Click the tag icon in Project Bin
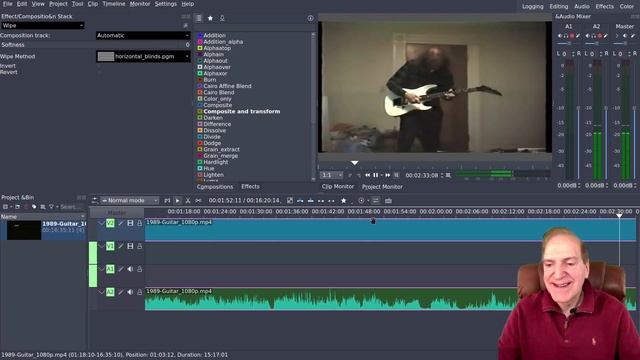This screenshot has width=640, height=360. (34, 207)
